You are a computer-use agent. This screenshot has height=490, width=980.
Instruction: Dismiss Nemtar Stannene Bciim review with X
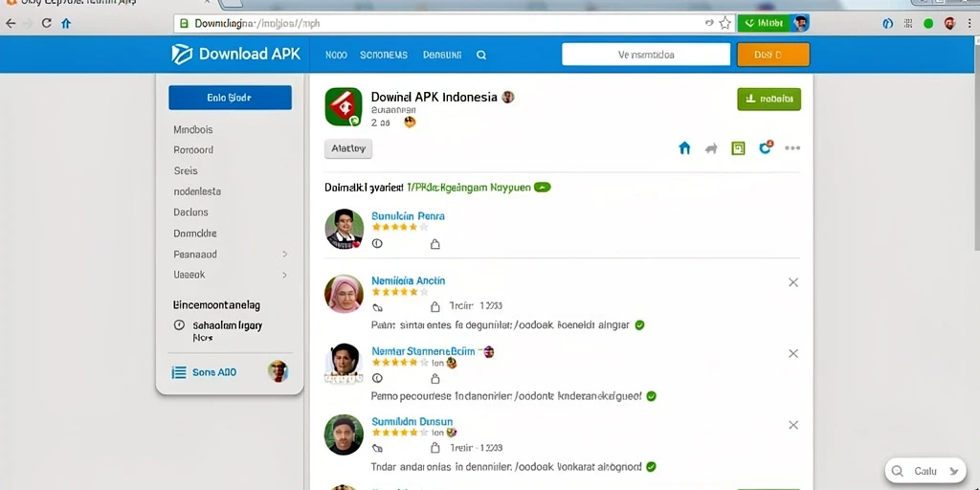pyautogui.click(x=793, y=353)
